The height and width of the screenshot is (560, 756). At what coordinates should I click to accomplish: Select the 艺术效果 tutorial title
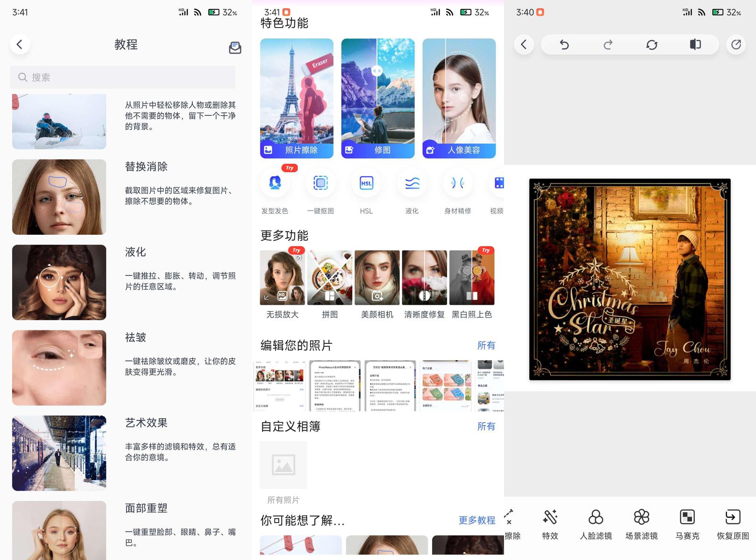[146, 423]
